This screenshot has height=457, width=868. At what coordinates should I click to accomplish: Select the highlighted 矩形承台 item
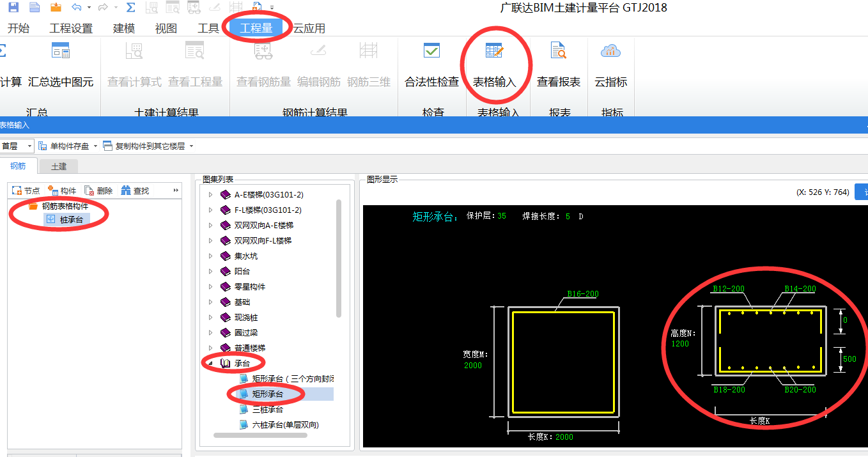click(x=268, y=394)
